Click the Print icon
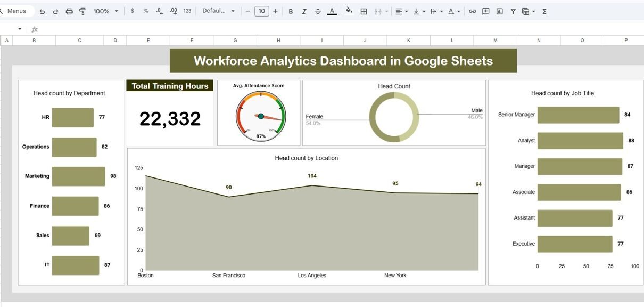644x307 pixels. point(69,11)
